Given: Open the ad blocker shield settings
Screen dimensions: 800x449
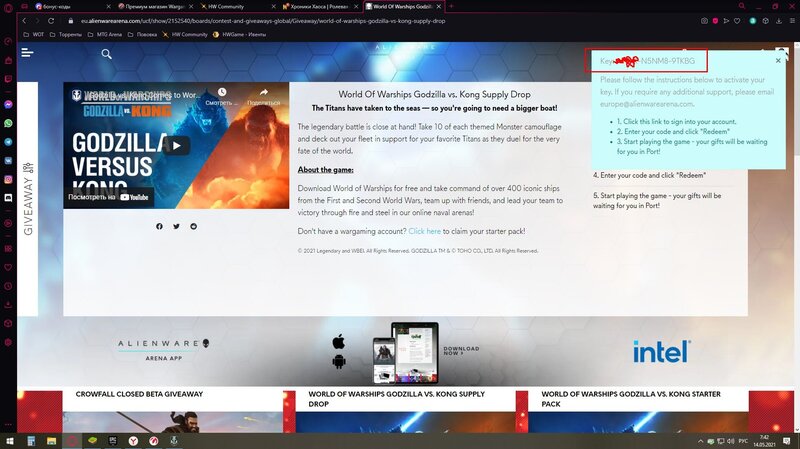Looking at the screenshot, I should pos(715,21).
